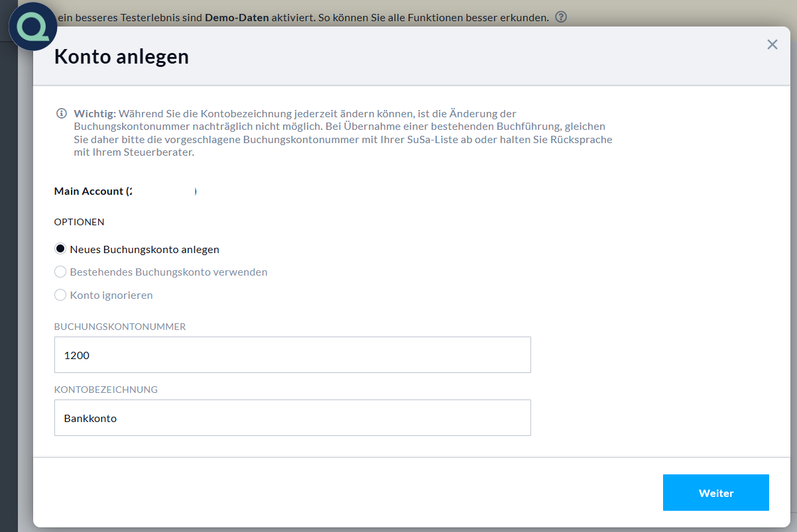Click the BUCHUNGSKONTONUMMER label

120,327
